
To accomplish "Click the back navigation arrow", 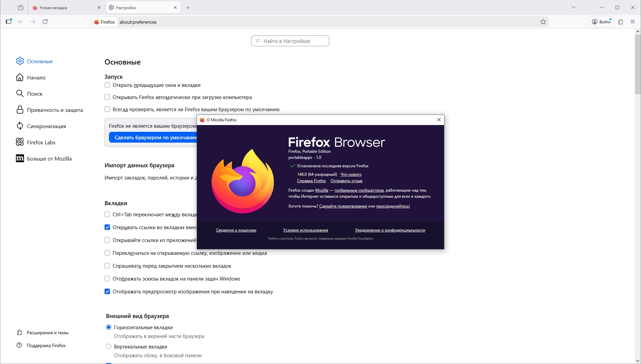I will coord(21,22).
